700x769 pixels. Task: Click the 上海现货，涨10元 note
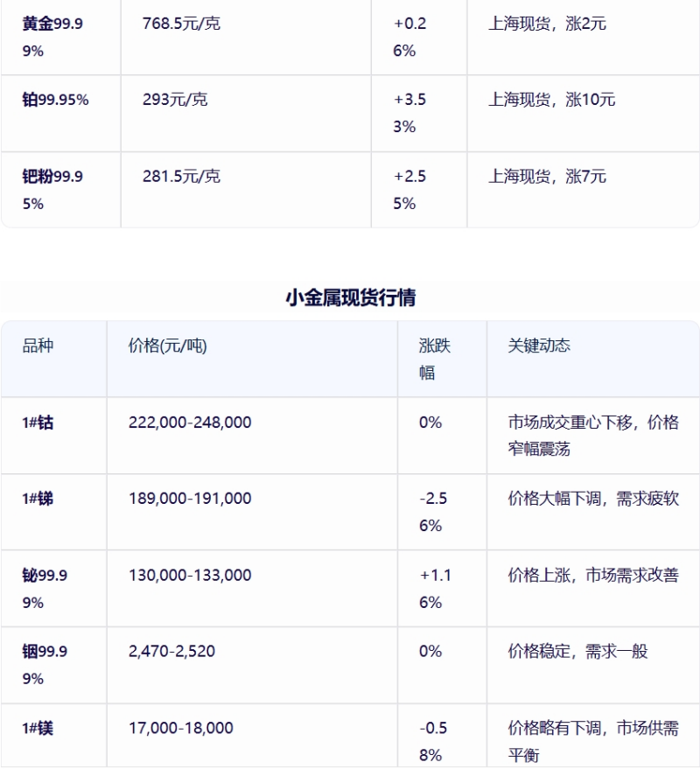pos(551,100)
